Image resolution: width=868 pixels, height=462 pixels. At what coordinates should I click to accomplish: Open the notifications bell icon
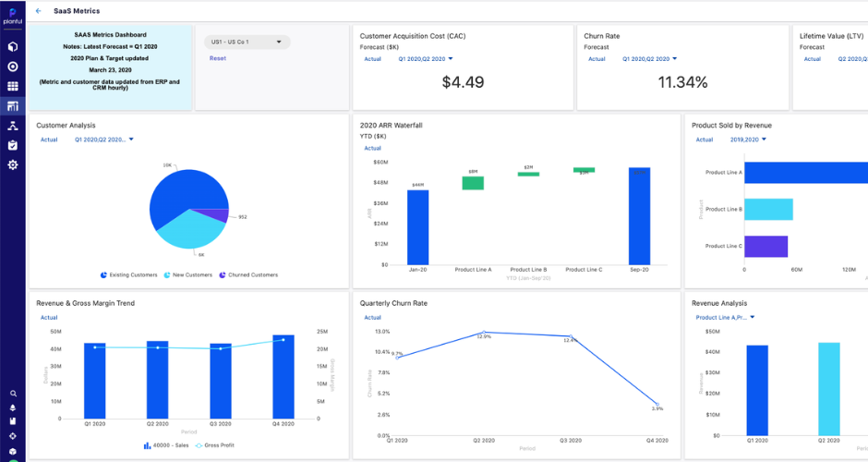coord(13,407)
